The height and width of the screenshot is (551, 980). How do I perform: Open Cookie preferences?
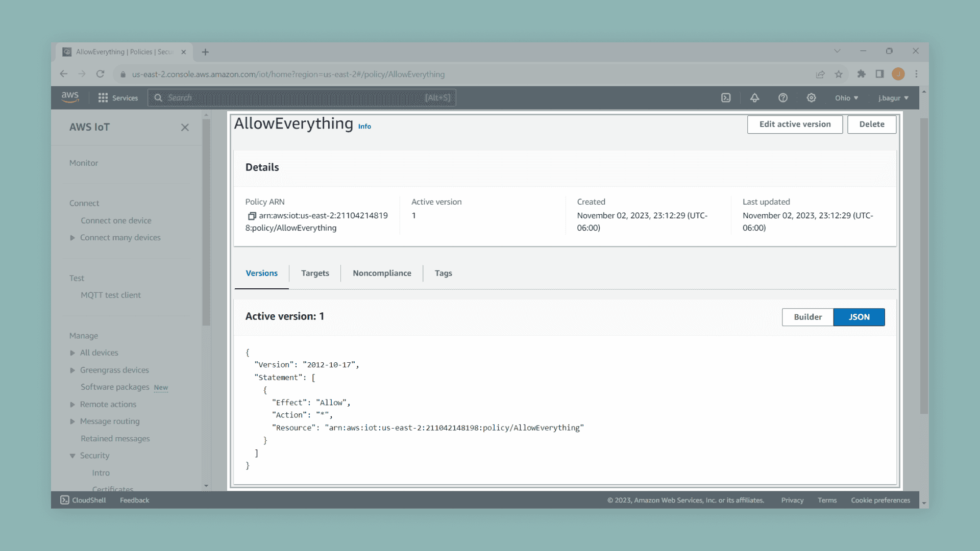tap(880, 500)
